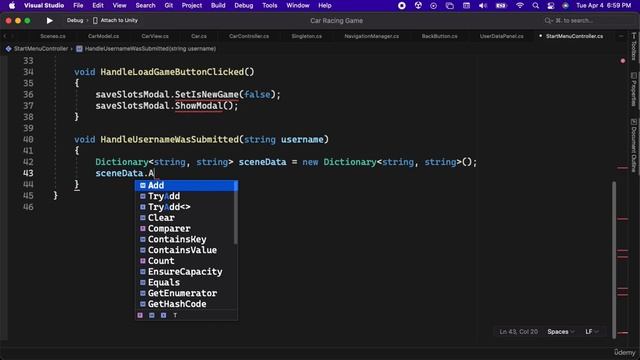Choose Comparer from the completion list
Image resolution: width=640 pixels, height=360 pixels.
tap(185, 229)
